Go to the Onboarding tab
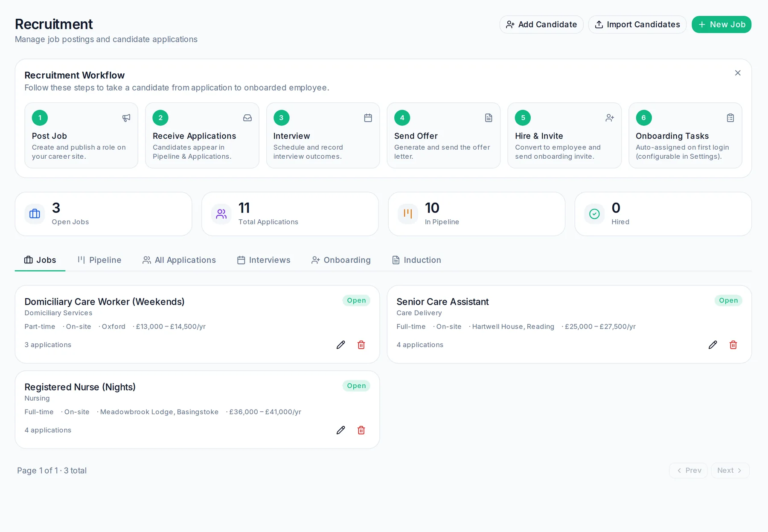 (341, 260)
